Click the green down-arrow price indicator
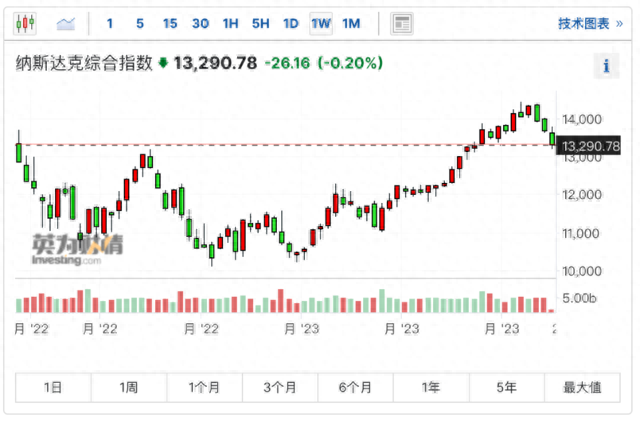 click(x=163, y=63)
